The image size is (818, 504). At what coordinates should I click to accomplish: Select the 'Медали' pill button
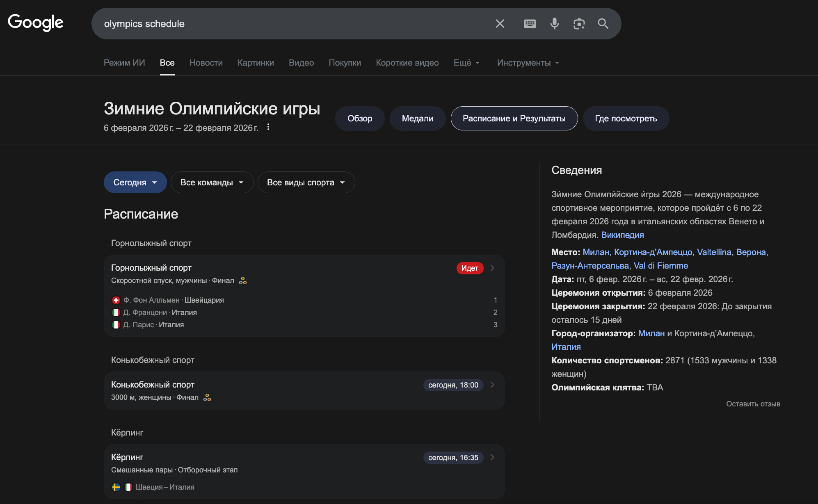tap(417, 119)
